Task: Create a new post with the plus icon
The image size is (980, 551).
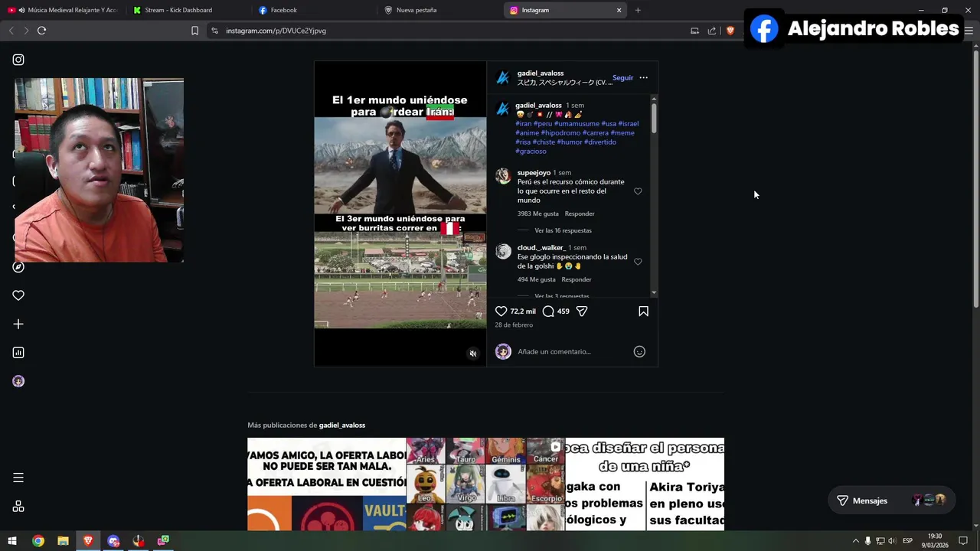Action: 18,324
